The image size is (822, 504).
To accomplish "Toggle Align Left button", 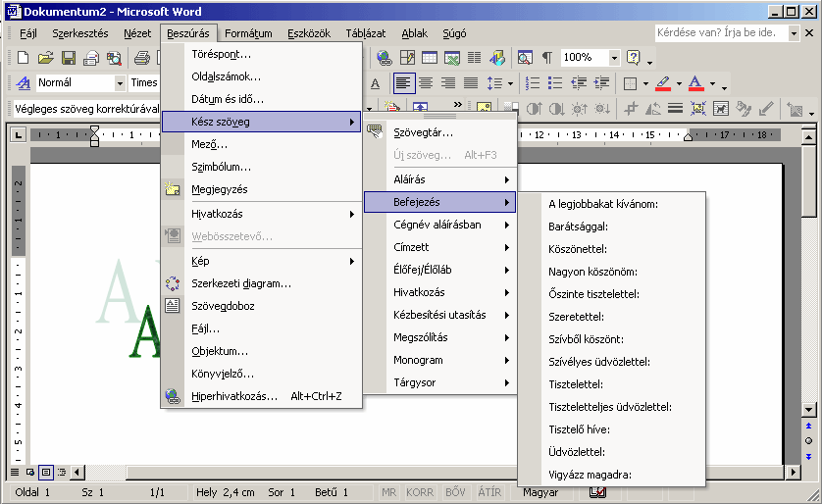I will coord(403,82).
